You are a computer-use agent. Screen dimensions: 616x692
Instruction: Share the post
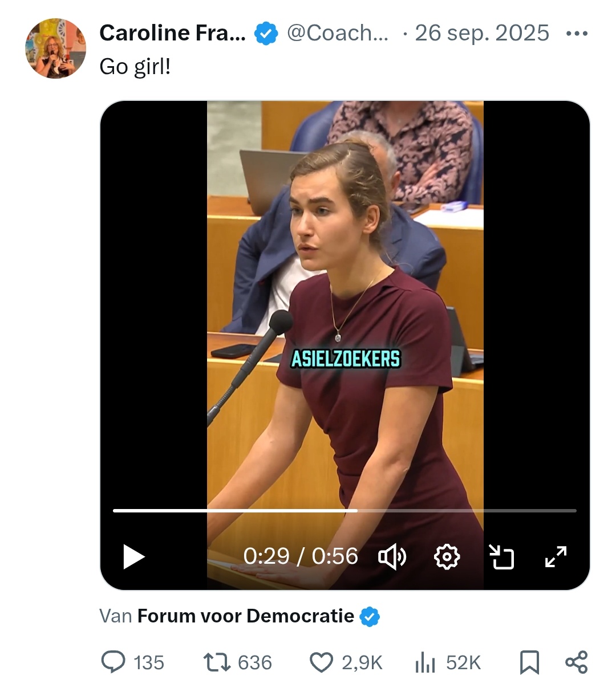[x=576, y=662]
